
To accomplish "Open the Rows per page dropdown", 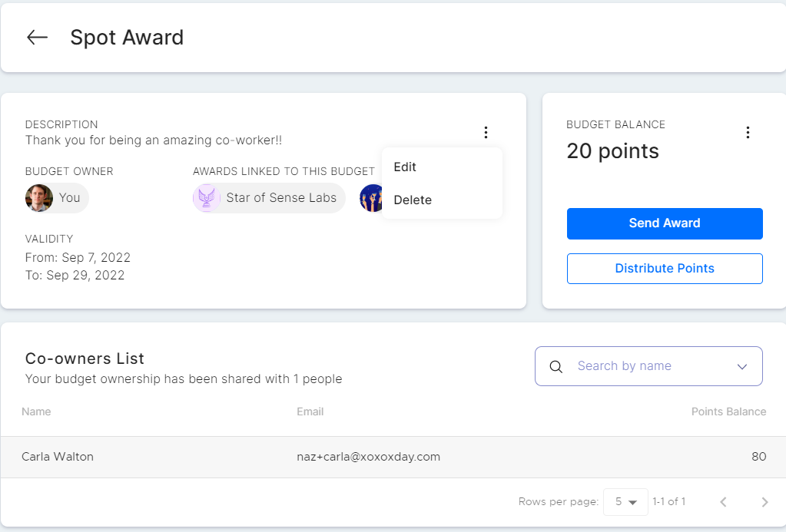I will pyautogui.click(x=625, y=502).
